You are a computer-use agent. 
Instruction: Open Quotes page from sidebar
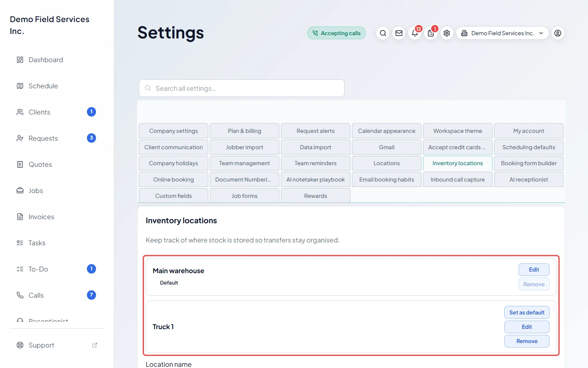(x=57, y=164)
